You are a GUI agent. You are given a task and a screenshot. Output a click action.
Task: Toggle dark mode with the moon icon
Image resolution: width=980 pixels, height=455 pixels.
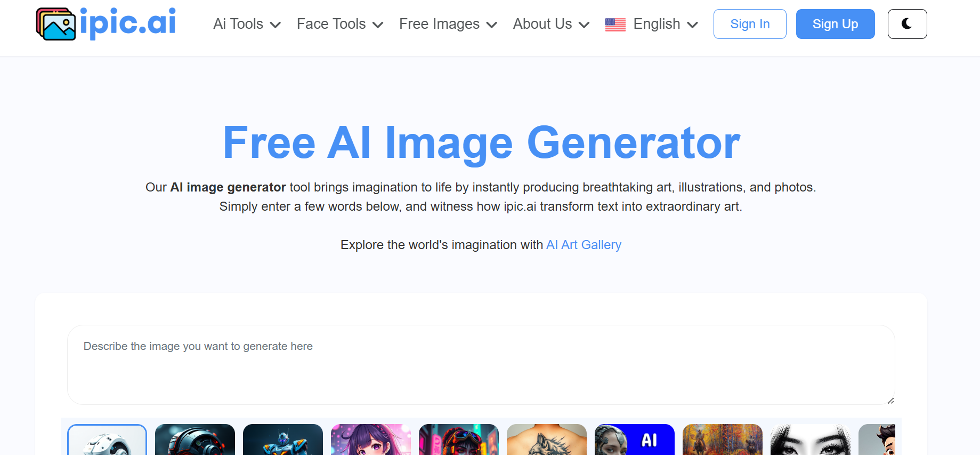(907, 24)
